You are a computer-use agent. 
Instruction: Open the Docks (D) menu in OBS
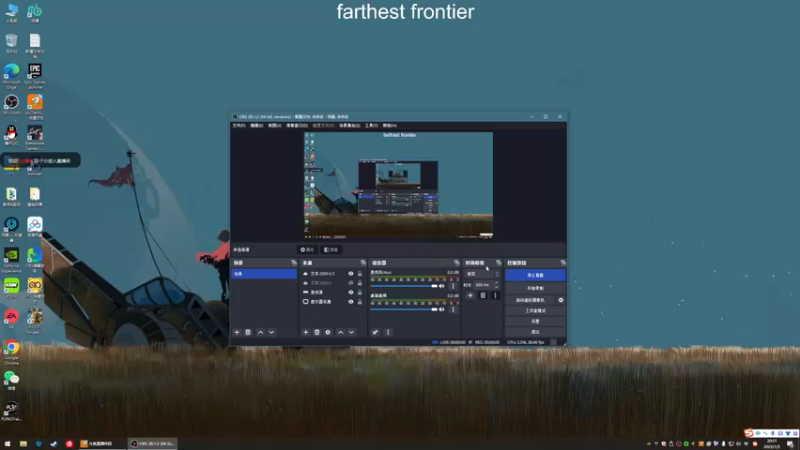point(296,126)
